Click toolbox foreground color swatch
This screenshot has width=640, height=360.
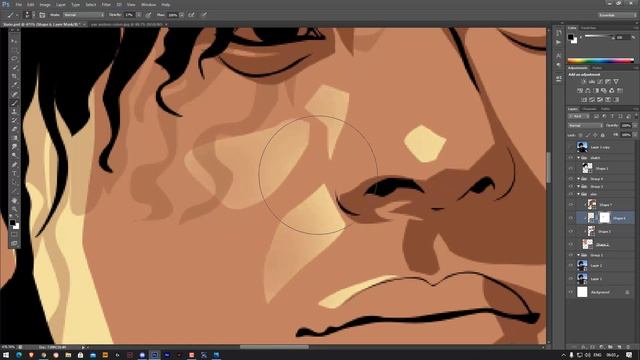[12, 223]
